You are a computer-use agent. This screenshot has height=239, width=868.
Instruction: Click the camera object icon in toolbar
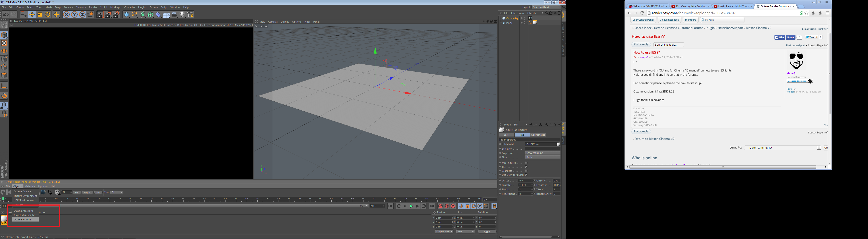click(x=174, y=15)
